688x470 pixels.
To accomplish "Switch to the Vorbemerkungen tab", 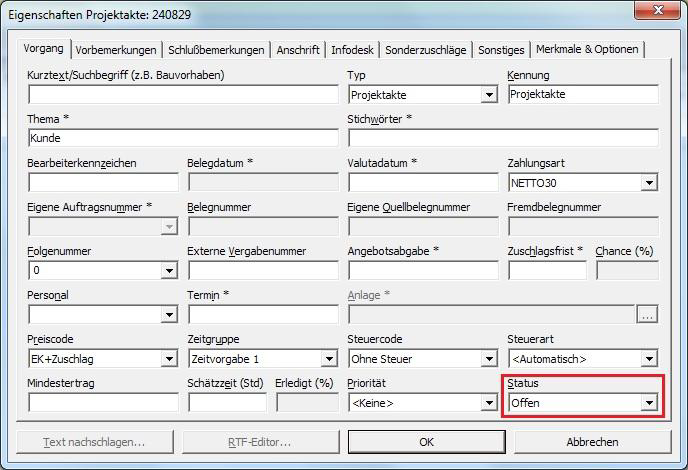I will (116, 50).
